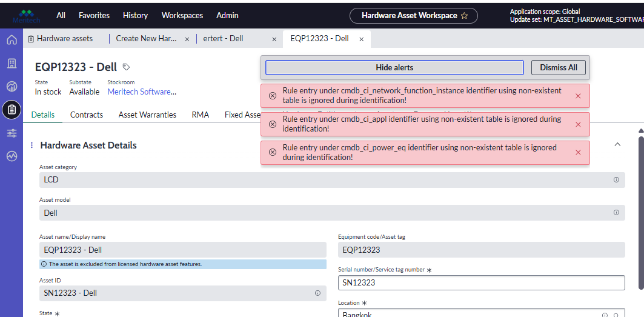Screen dimensions: 644x317
Task: Select the RMA tab
Action: pos(201,115)
